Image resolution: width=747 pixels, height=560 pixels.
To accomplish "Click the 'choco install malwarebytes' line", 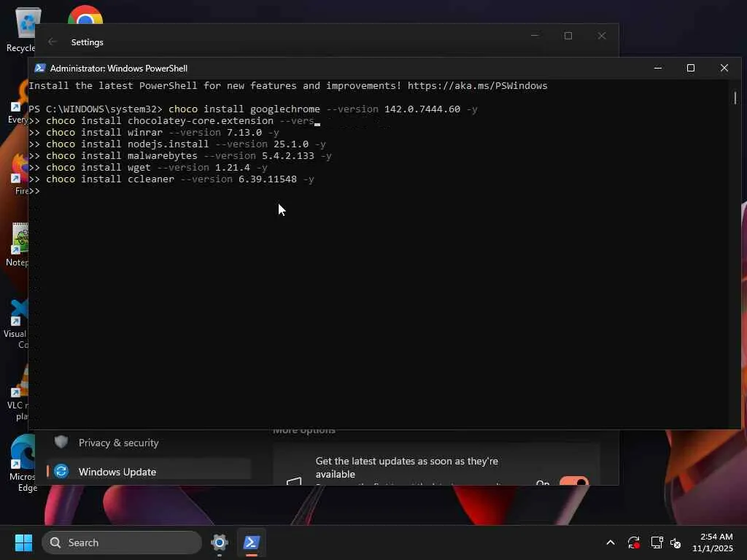I will pyautogui.click(x=180, y=156).
